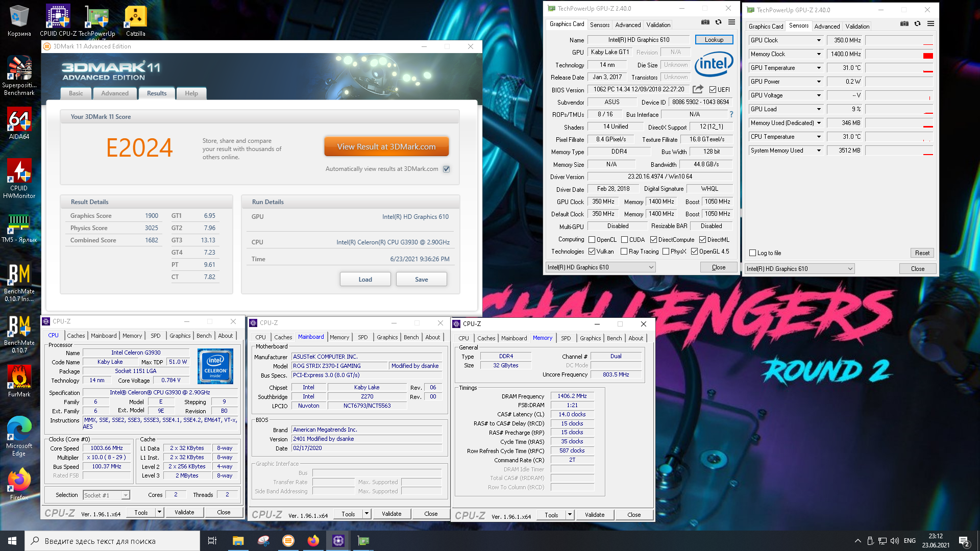Click Bus Interface question mark icon
The height and width of the screenshot is (551, 980).
tap(731, 114)
